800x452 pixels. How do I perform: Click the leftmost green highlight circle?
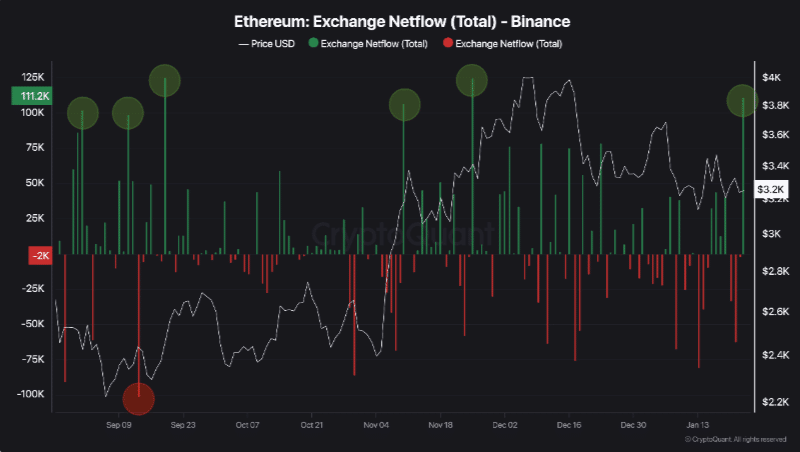pos(83,113)
